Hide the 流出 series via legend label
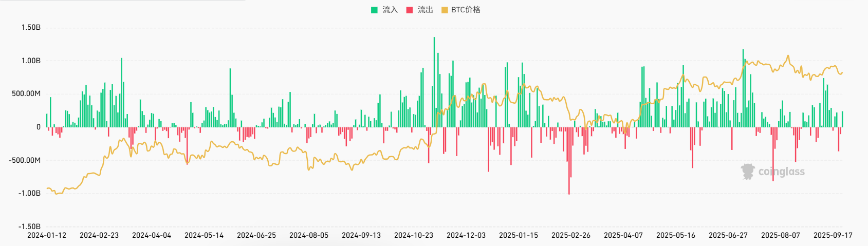The height and width of the screenshot is (246, 868). click(x=425, y=10)
